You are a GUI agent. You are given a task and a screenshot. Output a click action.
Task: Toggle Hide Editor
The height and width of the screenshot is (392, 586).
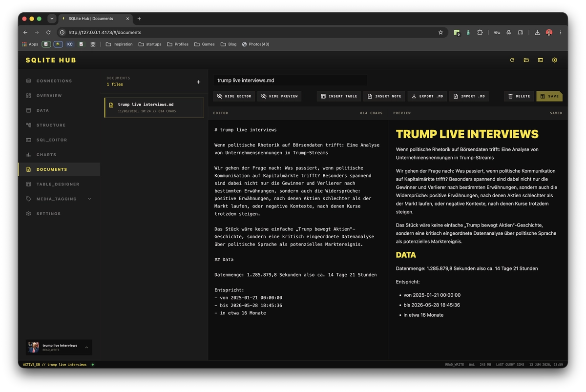[x=234, y=96]
